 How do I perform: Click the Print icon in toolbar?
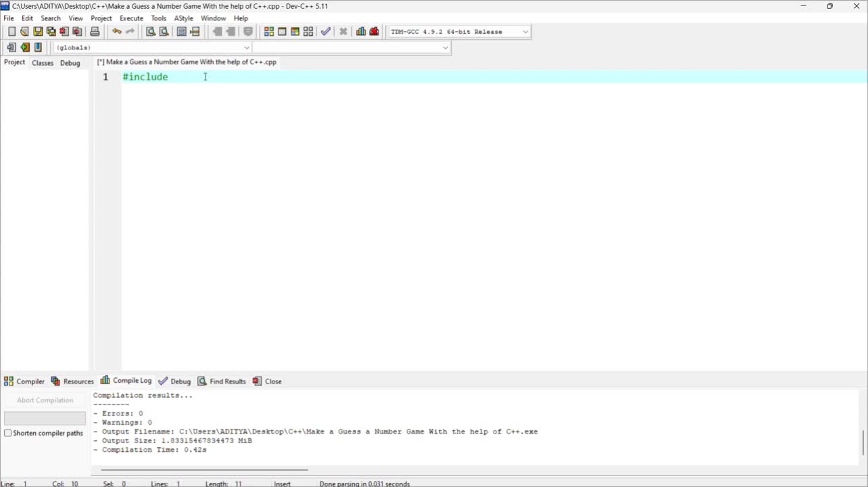[x=95, y=32]
